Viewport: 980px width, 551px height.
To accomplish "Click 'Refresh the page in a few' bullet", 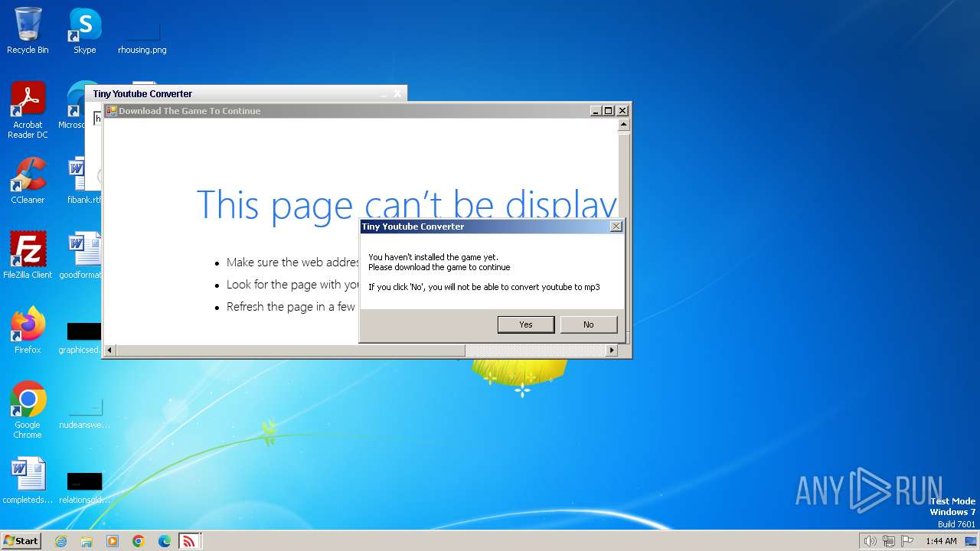I will coord(291,307).
